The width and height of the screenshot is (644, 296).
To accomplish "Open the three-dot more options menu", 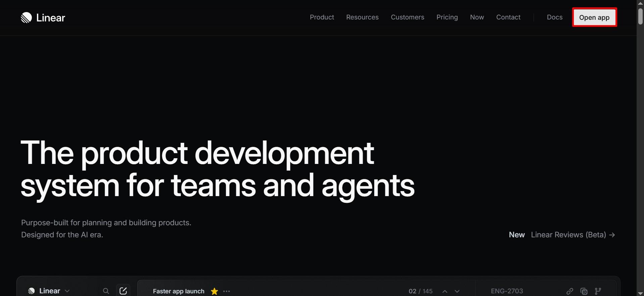I will tap(227, 291).
